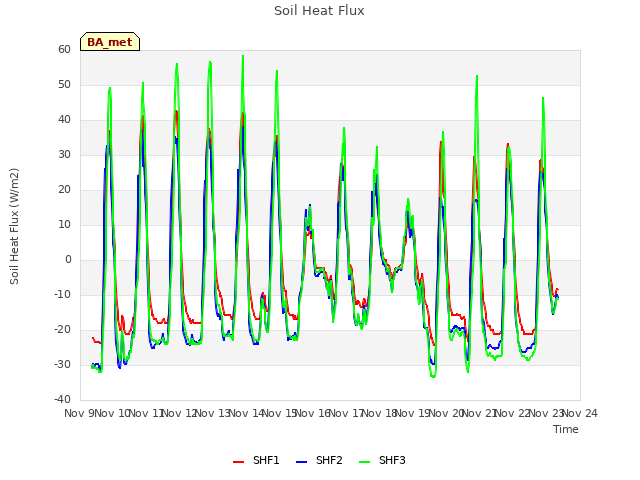
Task: Click the green SHF3 peak on Nov 20
Action: (477, 76)
